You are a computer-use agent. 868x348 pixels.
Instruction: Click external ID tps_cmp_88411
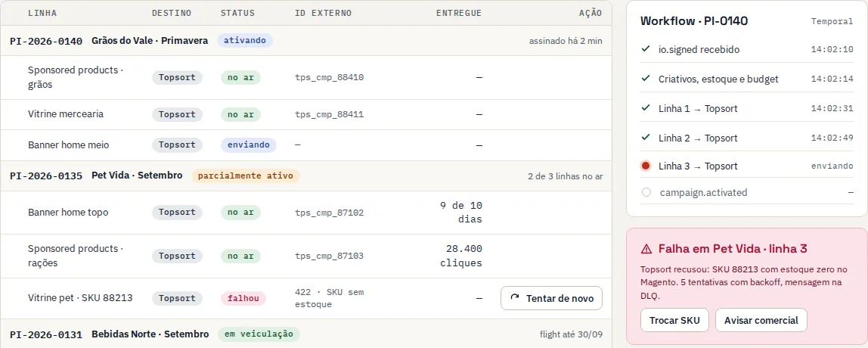(330, 115)
